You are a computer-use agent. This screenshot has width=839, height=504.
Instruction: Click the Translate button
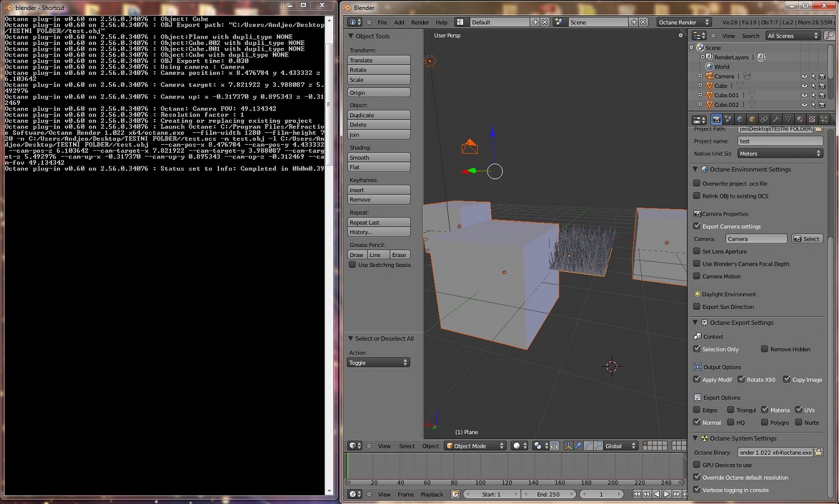pos(379,60)
